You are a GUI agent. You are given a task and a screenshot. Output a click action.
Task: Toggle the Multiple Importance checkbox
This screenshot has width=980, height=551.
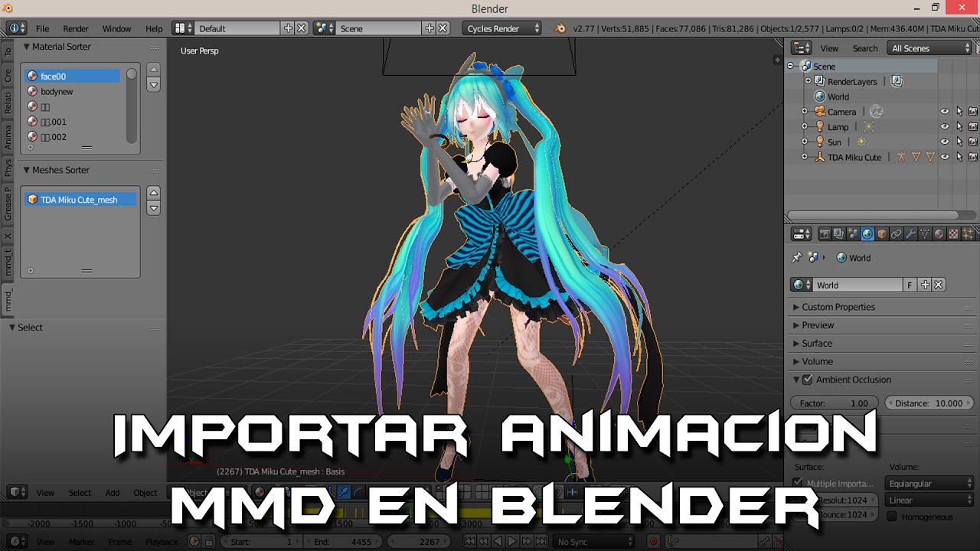[x=798, y=483]
